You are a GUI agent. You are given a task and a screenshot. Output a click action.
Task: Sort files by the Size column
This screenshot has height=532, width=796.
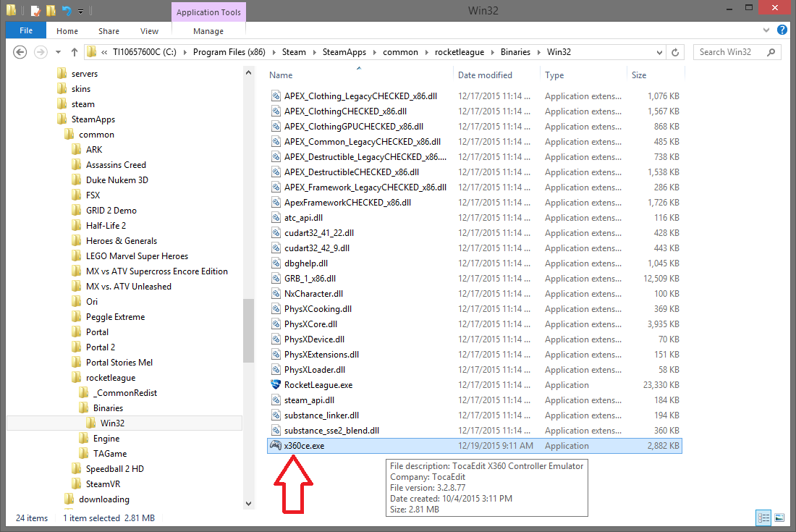(x=639, y=75)
